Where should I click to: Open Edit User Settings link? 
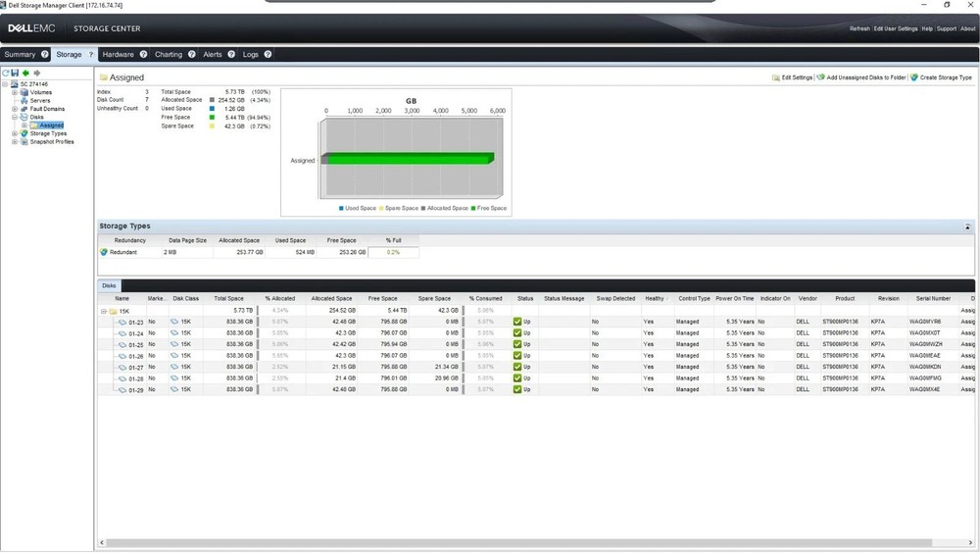(896, 28)
